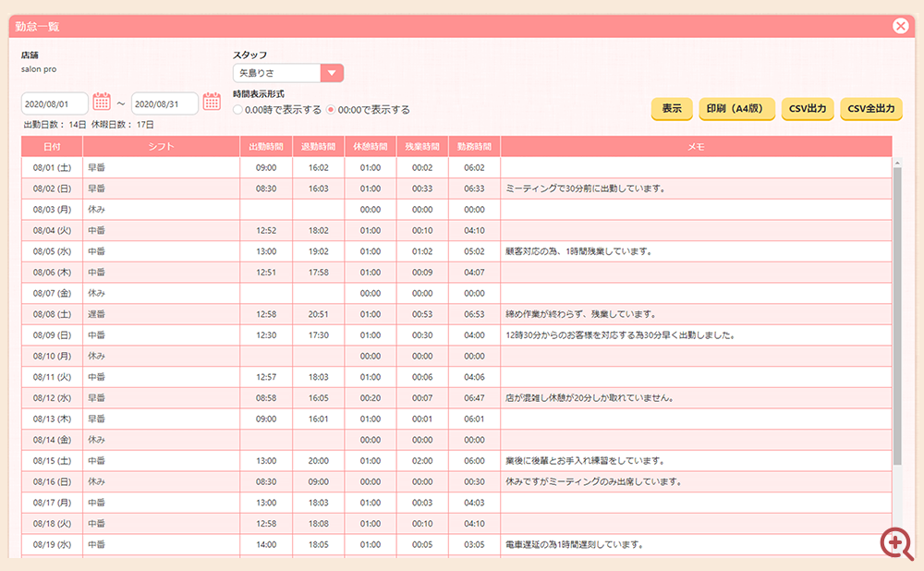Viewport: 924px width, 571px height.
Task: Select the 08/10 (月) date cell
Action: click(x=52, y=356)
